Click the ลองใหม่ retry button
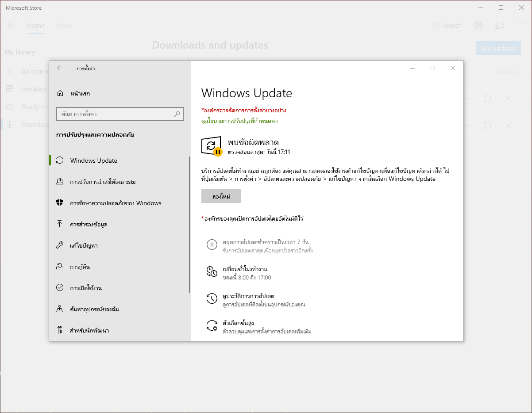This screenshot has height=413, width=532. [221, 196]
